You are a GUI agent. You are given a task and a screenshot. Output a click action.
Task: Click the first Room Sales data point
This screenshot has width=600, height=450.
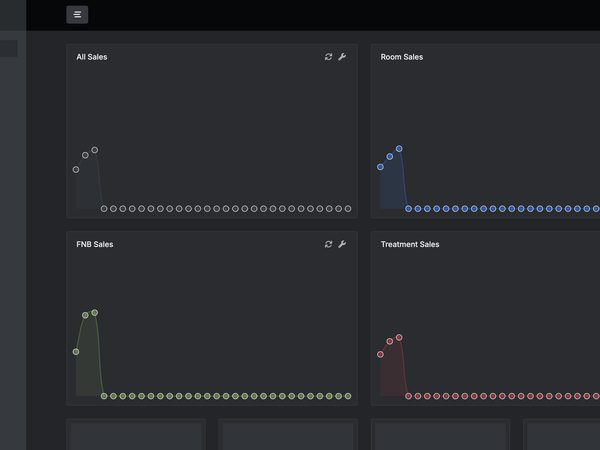coord(380,167)
